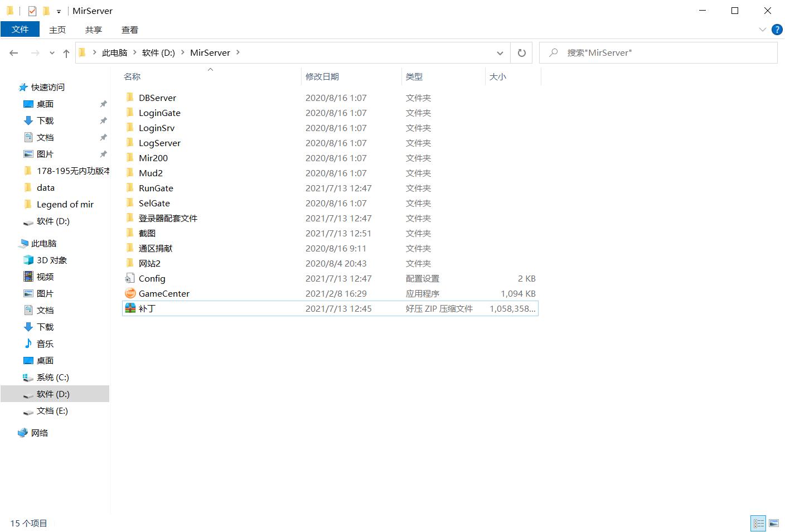785x532 pixels.
Task: Click the properties icon in title bar
Action: pos(32,11)
